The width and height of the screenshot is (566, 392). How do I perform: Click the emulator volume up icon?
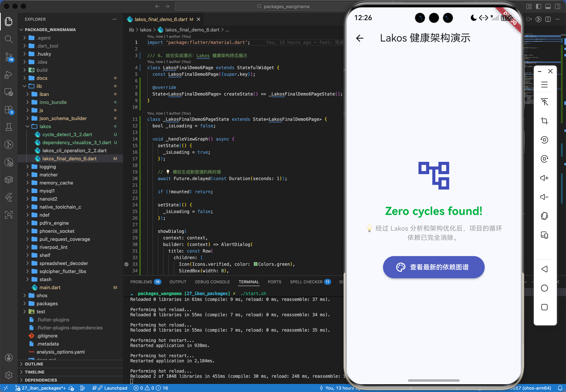[x=544, y=178]
